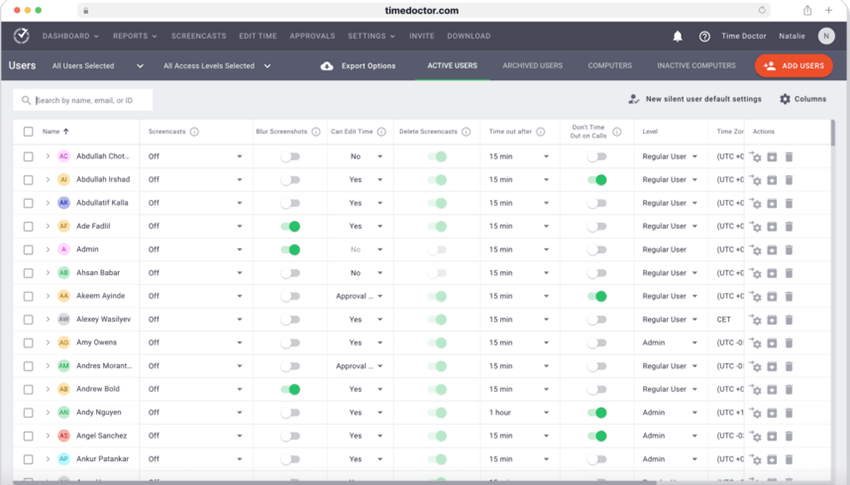Click the Columns text button
850x485 pixels.
810,99
